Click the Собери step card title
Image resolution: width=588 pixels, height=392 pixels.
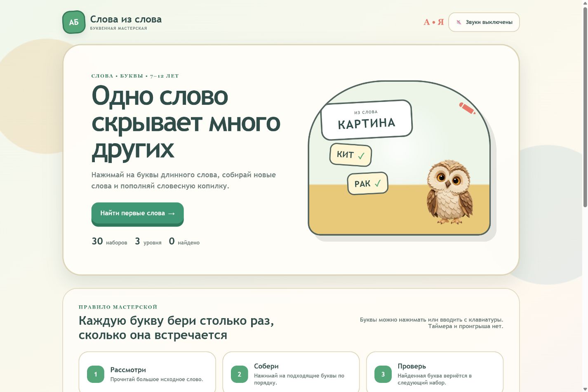(x=266, y=366)
